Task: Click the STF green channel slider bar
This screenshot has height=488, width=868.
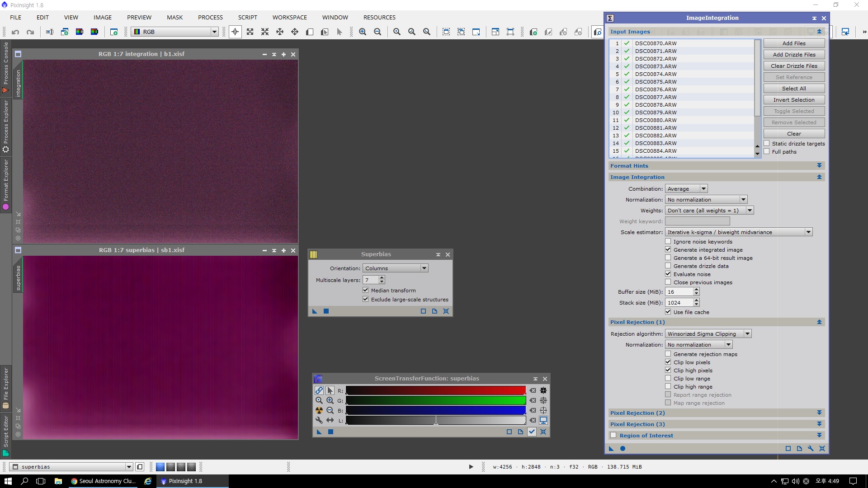Action: pos(436,400)
